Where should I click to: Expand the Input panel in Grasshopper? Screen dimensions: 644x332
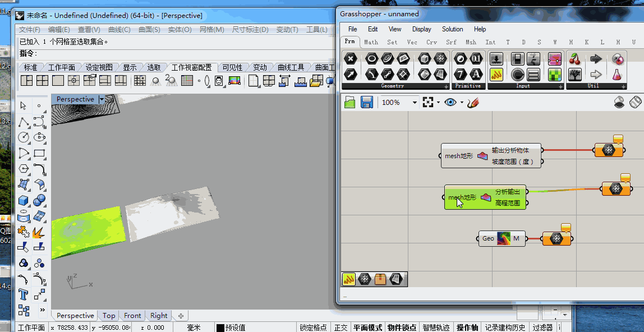(560, 86)
